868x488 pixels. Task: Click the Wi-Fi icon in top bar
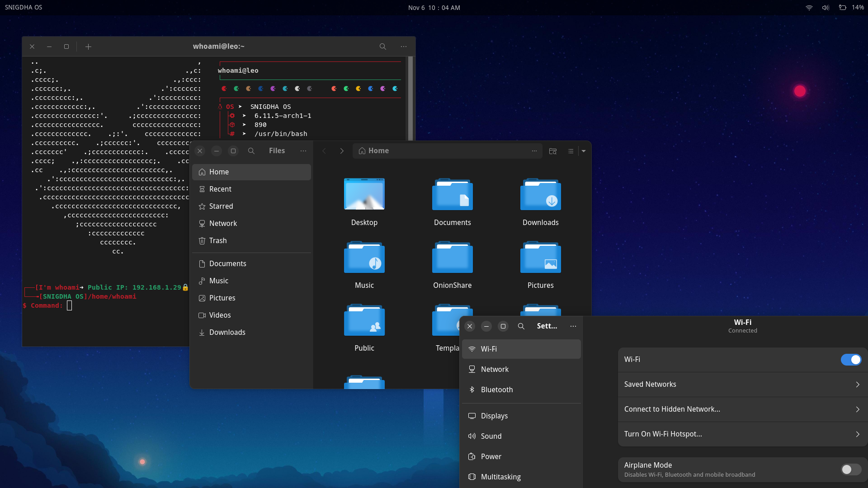(809, 8)
